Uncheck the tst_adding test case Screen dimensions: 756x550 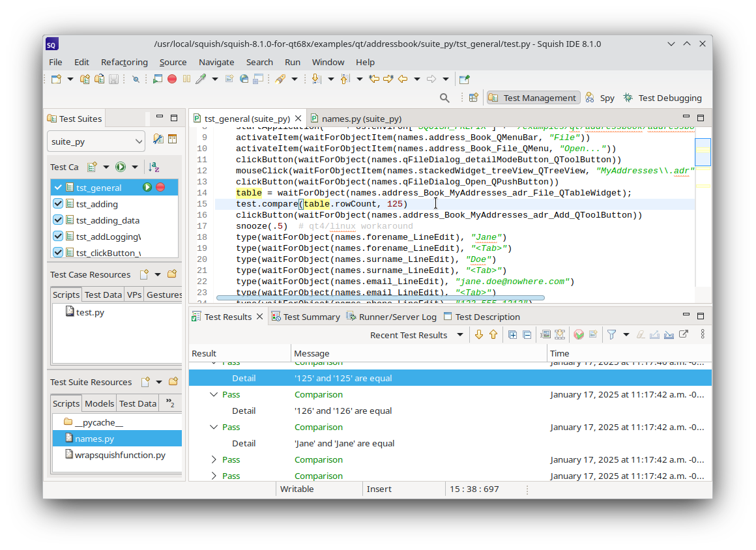pyautogui.click(x=58, y=204)
